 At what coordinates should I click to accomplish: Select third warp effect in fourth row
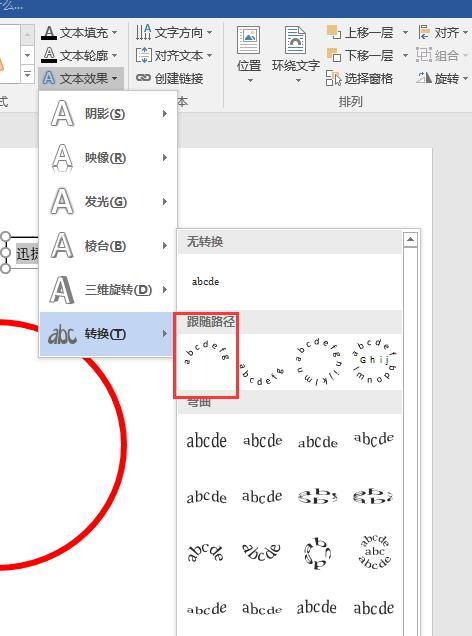click(x=318, y=608)
